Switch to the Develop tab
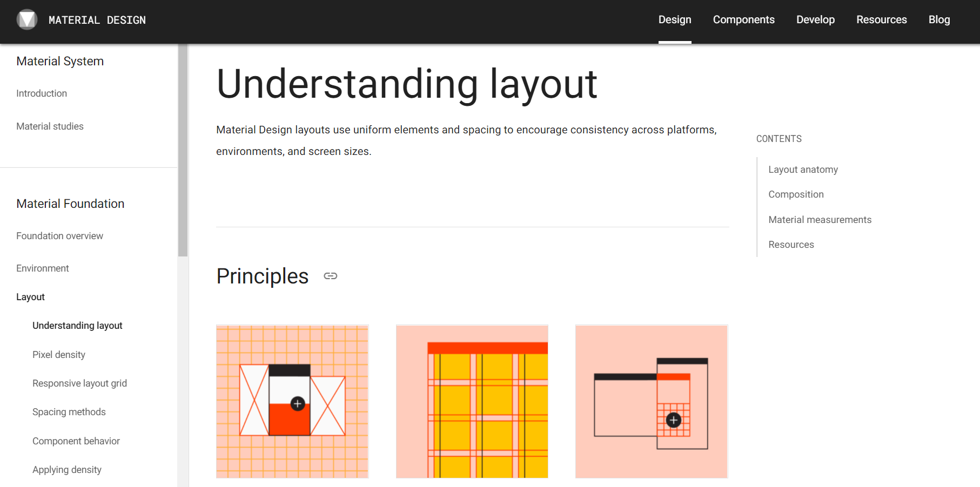 [x=815, y=19]
